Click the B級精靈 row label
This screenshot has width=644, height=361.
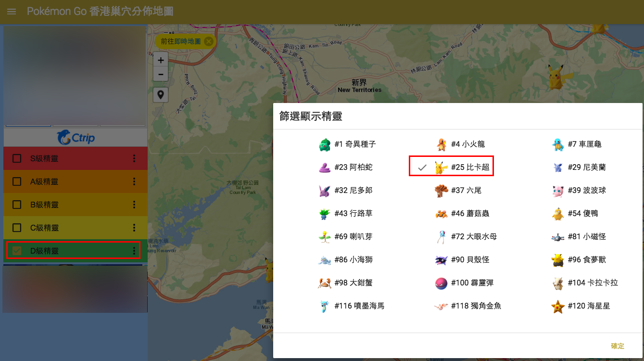point(44,205)
